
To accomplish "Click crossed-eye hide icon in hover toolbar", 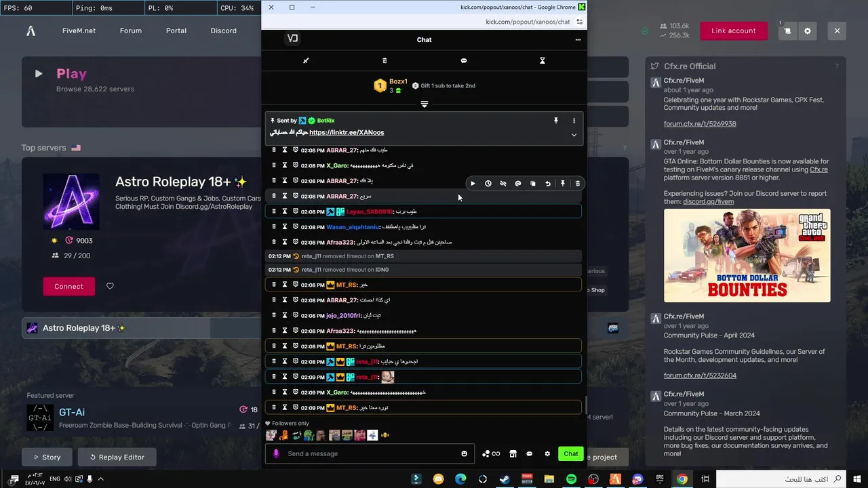I will tap(502, 184).
